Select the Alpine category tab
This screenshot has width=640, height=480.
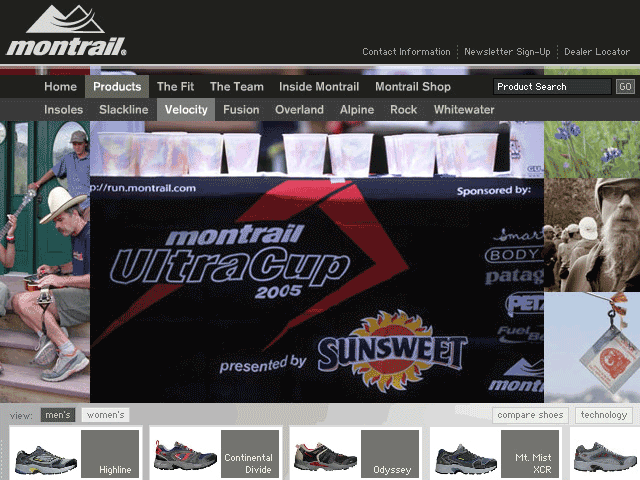357,109
